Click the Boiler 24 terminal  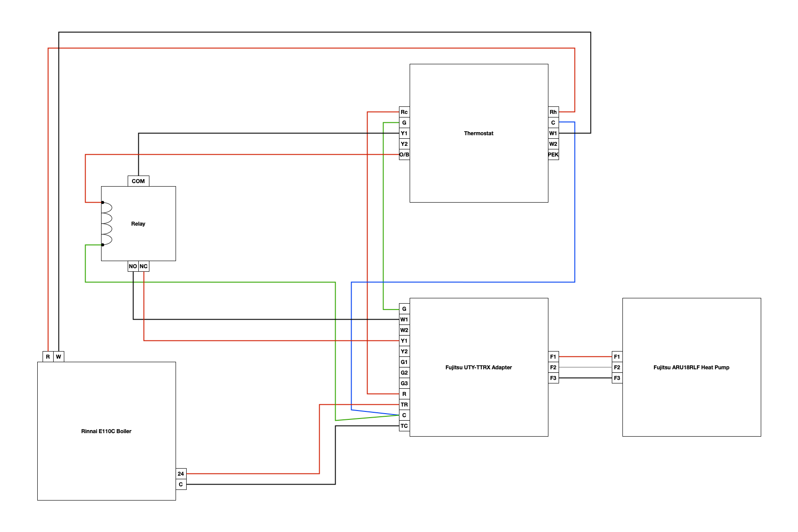click(x=181, y=474)
